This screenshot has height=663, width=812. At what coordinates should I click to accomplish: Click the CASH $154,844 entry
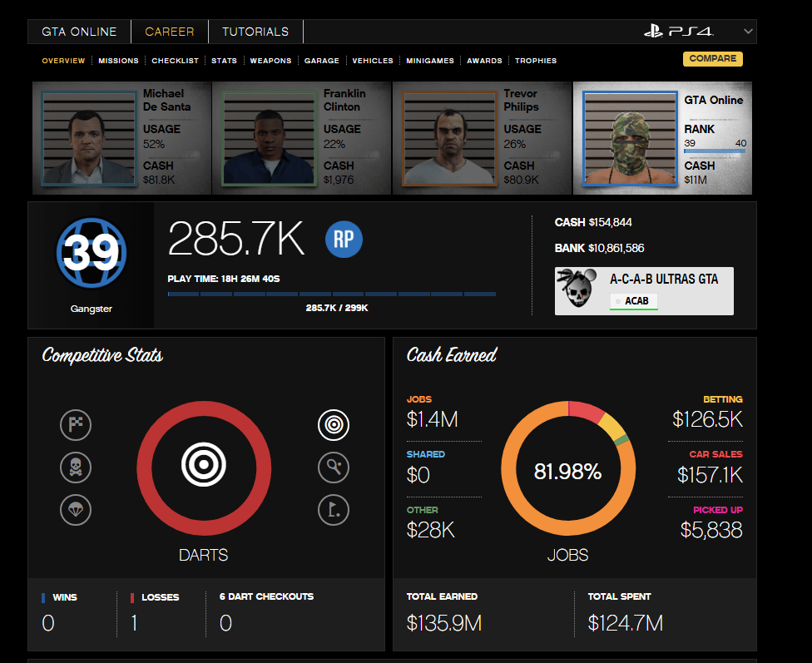[x=593, y=222]
